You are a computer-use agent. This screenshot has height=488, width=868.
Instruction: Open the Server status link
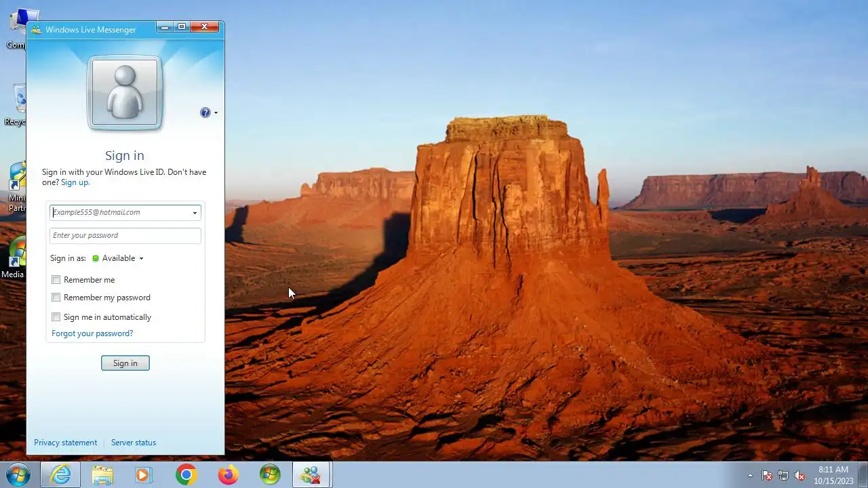coord(134,443)
